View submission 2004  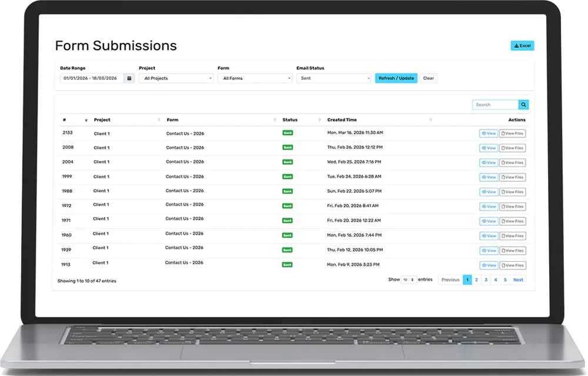click(x=489, y=163)
